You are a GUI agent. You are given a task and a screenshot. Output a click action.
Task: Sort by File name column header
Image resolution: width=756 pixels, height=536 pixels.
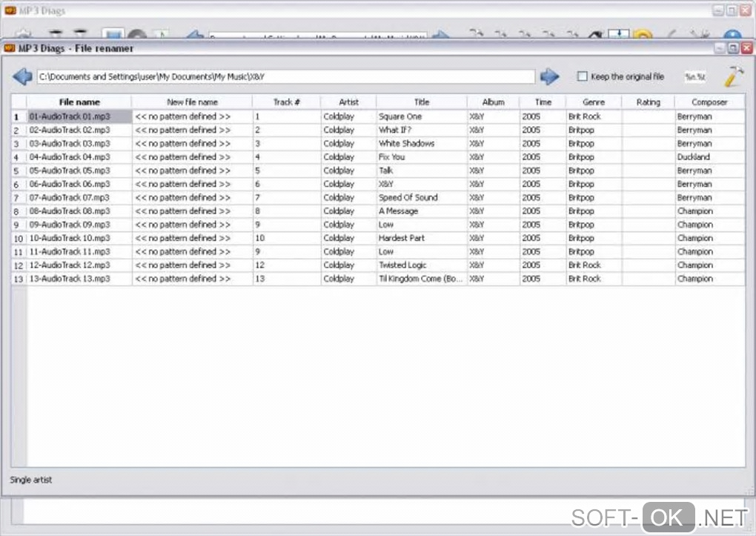point(79,102)
